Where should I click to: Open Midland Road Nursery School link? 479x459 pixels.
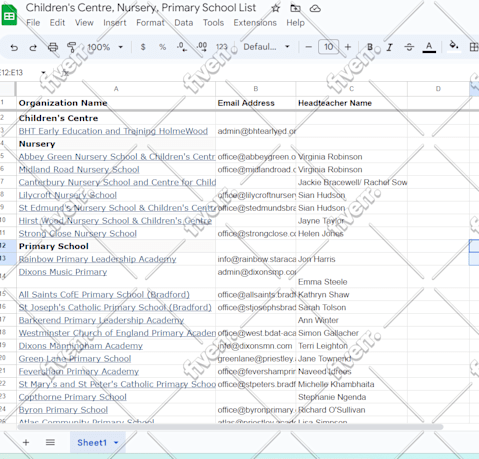79,169
